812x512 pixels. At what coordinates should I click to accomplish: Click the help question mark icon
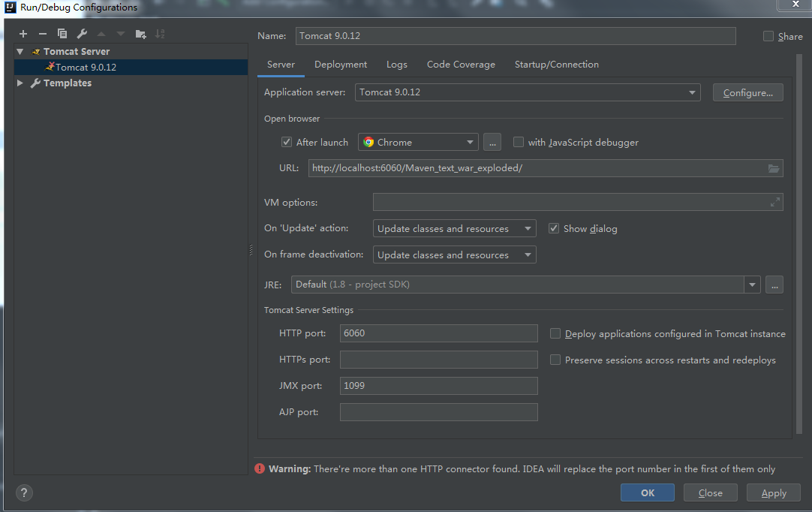click(24, 492)
